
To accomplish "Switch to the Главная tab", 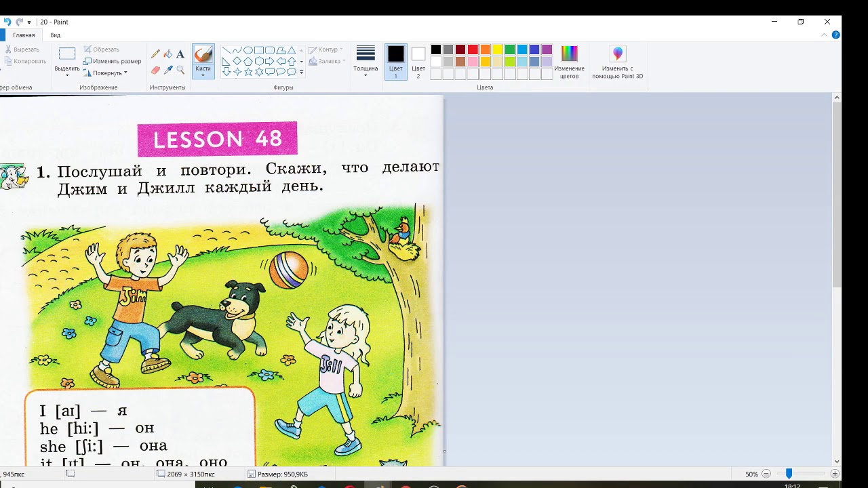I will pos(24,35).
